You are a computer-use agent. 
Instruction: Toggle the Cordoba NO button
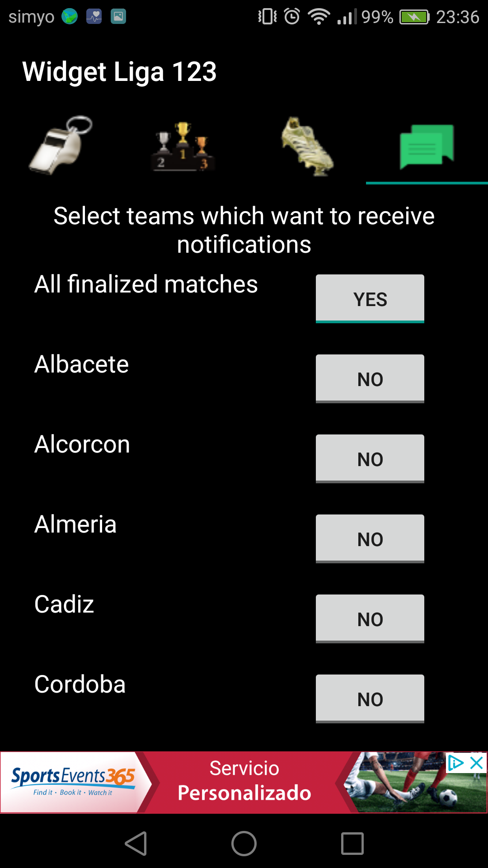click(370, 699)
